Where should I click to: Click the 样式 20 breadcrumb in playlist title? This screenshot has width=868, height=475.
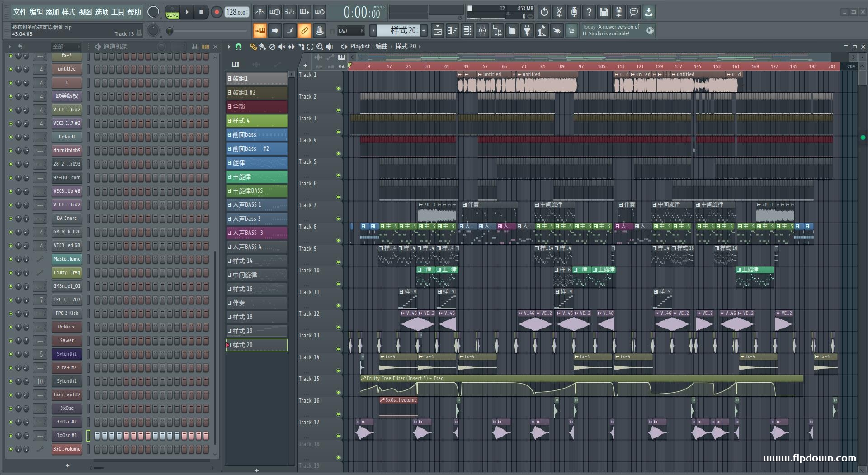click(x=406, y=47)
